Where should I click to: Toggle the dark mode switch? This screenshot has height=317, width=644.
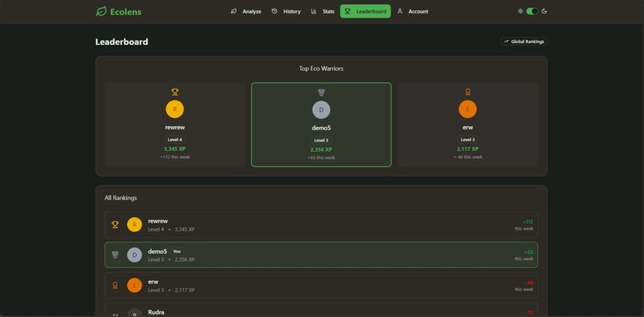532,11
